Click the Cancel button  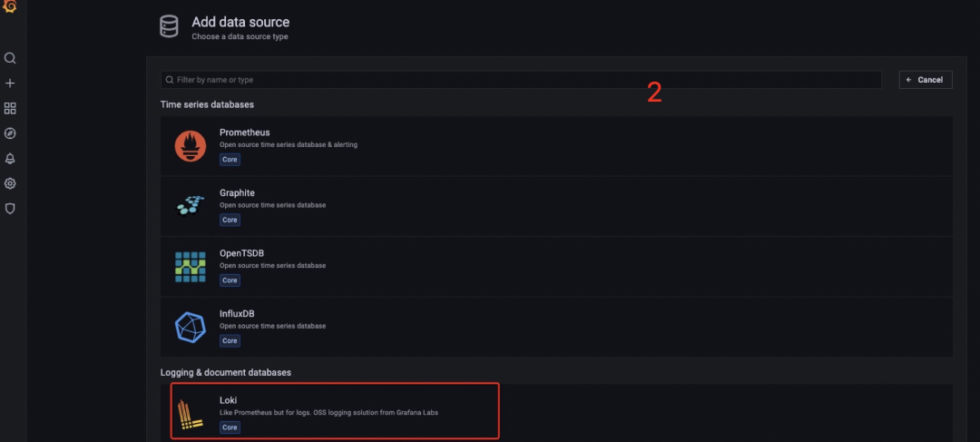(925, 79)
